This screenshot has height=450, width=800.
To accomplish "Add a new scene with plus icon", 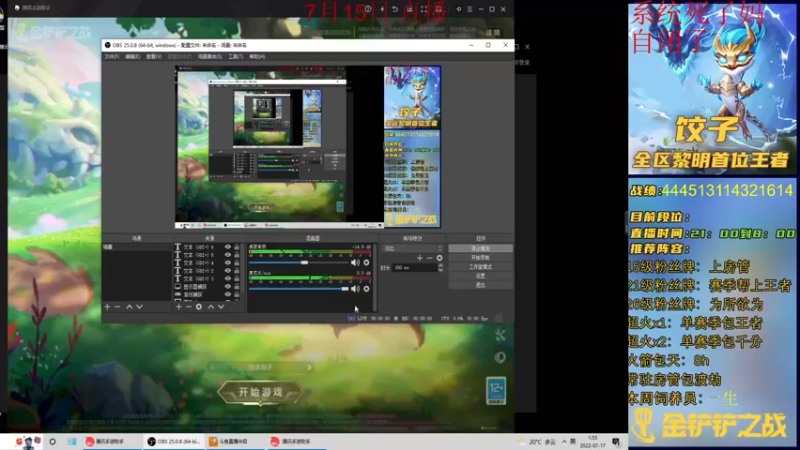I will tap(107, 307).
